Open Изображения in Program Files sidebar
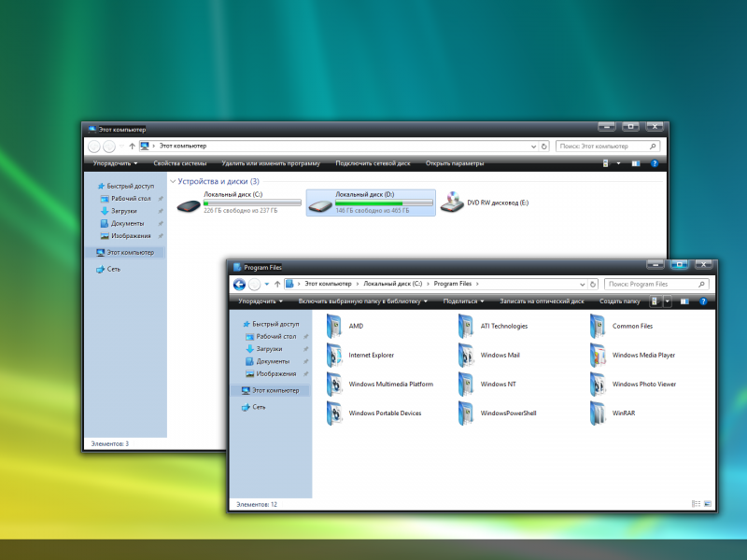This screenshot has width=747, height=560. 272,374
